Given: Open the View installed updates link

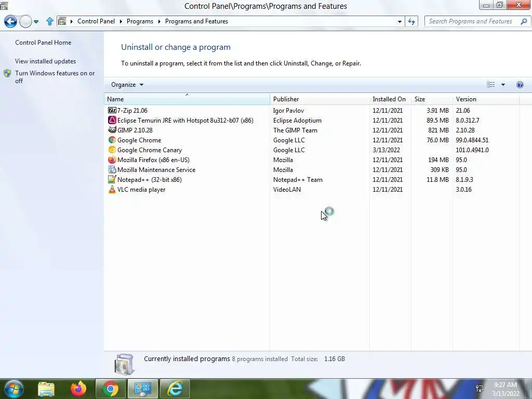Looking at the screenshot, I should click(46, 61).
